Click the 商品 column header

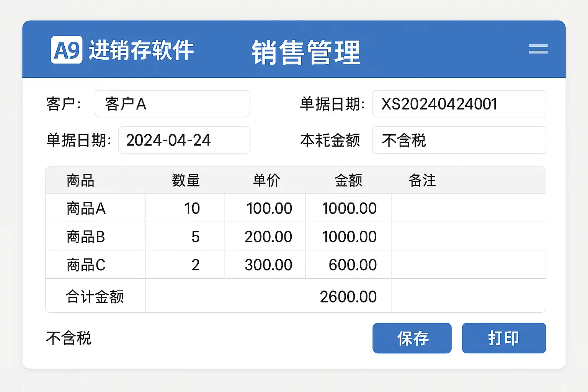coord(80,180)
